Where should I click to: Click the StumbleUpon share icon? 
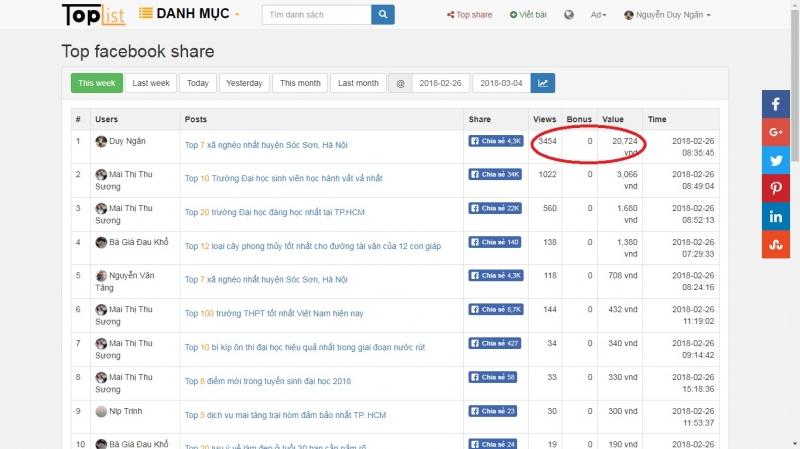click(776, 244)
